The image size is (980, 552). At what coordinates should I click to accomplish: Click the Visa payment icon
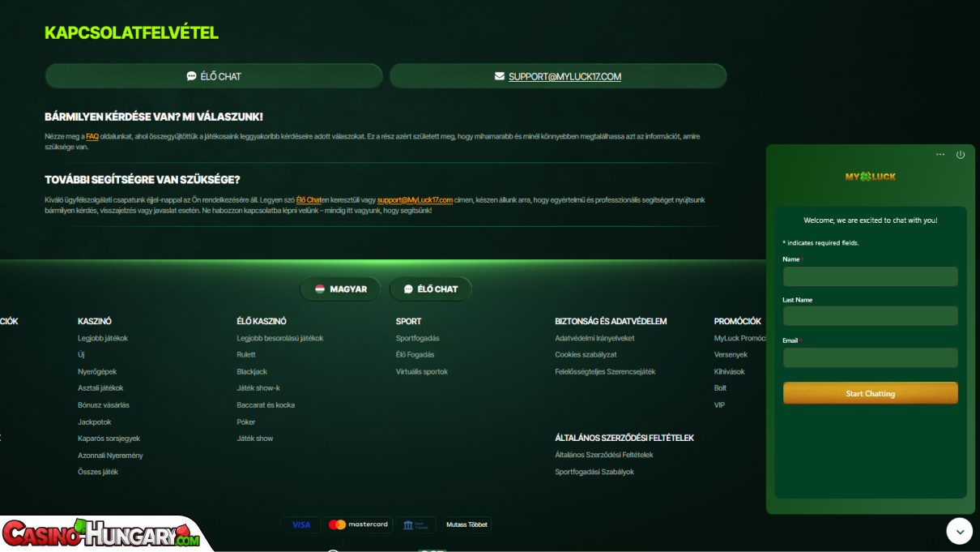pos(300,524)
